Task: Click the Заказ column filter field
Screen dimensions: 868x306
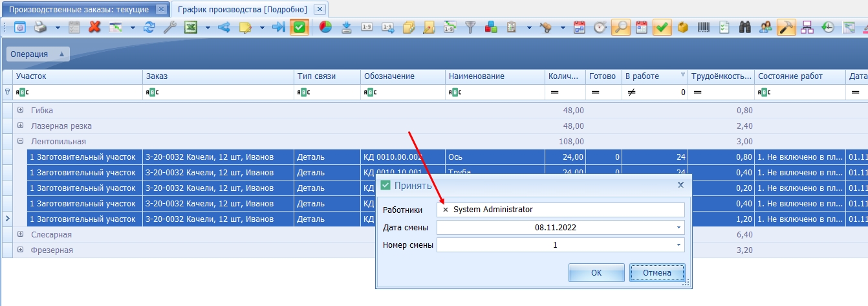Action: coord(219,93)
